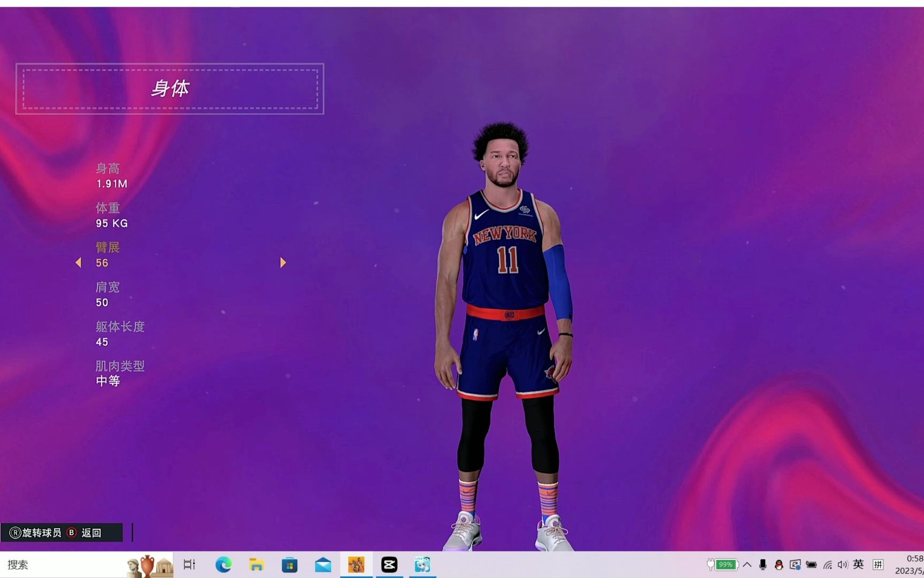Open File Explorer from the taskbar

tap(257, 565)
